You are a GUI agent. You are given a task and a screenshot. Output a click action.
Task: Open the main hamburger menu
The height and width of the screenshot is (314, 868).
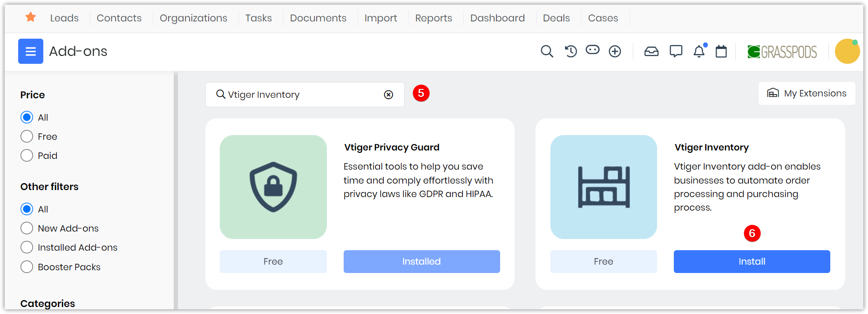pyautogui.click(x=31, y=51)
